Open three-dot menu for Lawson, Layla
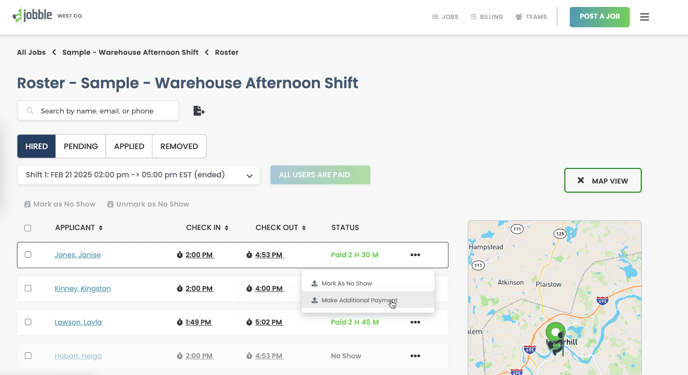The image size is (688, 375). [415, 322]
